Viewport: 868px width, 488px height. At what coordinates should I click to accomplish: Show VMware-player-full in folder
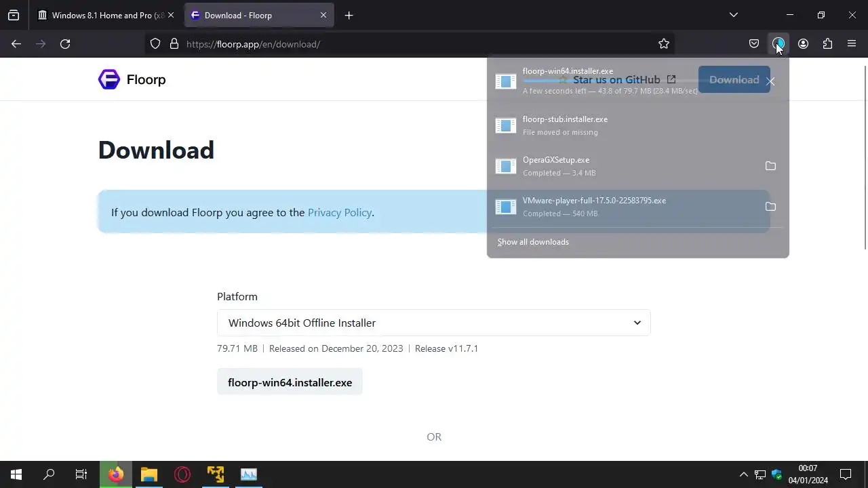[770, 207]
